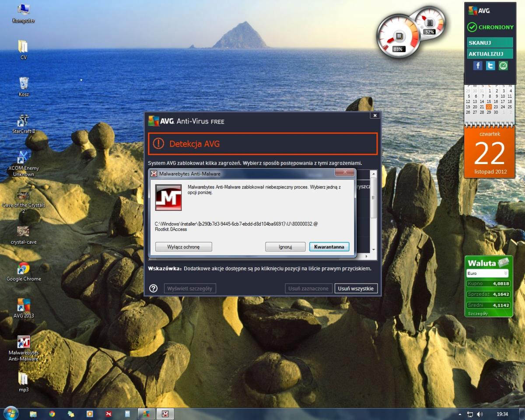Viewport: 525px width, 420px height.
Task: Select the CV folder on desktop
Action: coord(24,49)
